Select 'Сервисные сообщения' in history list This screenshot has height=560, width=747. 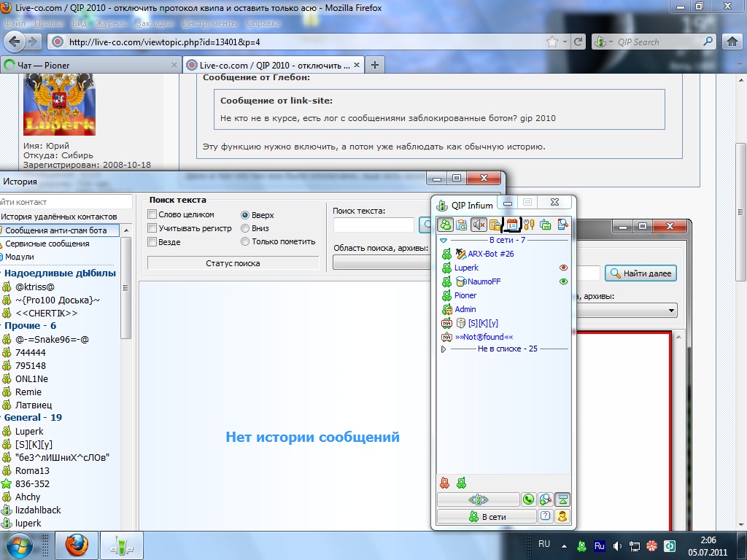[x=47, y=244]
